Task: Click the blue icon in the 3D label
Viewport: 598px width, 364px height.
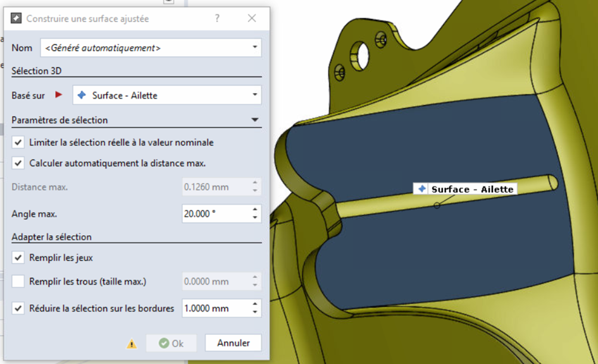Action: coord(422,189)
